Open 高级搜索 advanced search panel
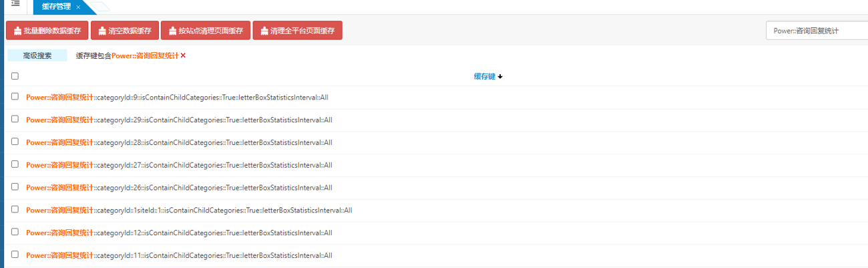868x268 pixels. pos(37,55)
